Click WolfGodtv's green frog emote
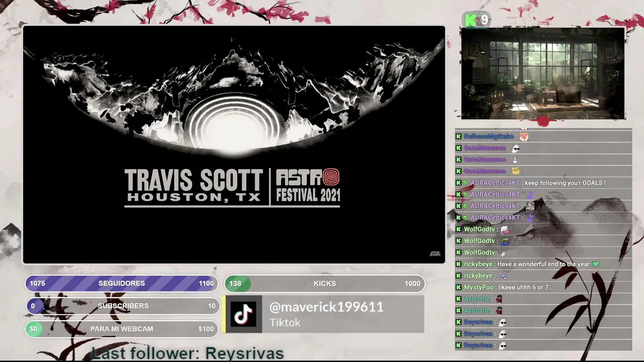The image size is (644, 362). point(505,241)
